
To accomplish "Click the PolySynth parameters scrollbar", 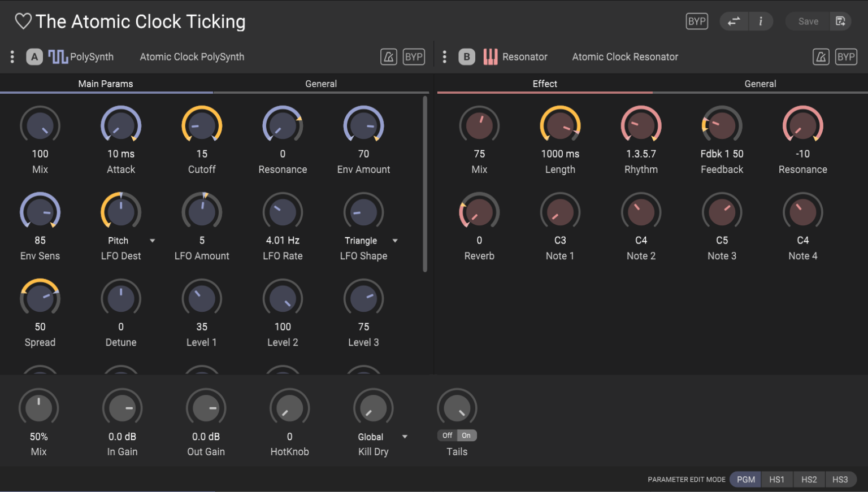I will [425, 184].
